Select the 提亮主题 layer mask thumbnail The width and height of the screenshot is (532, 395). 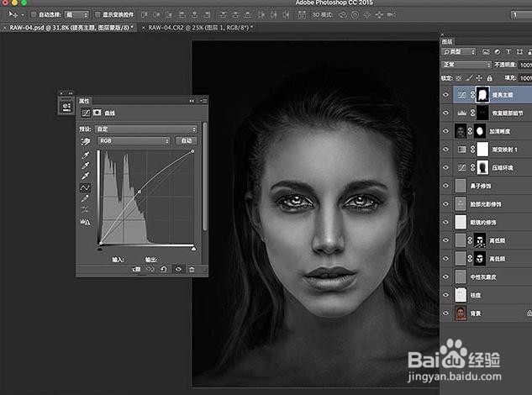(x=482, y=95)
